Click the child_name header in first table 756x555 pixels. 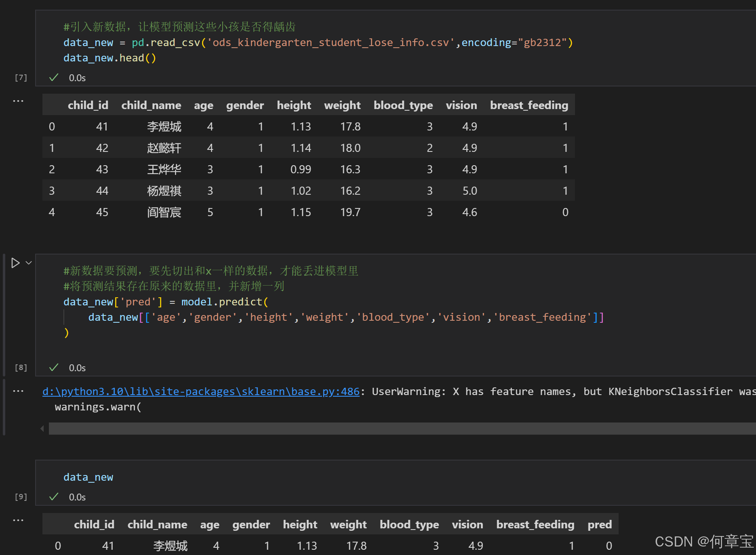coord(151,105)
